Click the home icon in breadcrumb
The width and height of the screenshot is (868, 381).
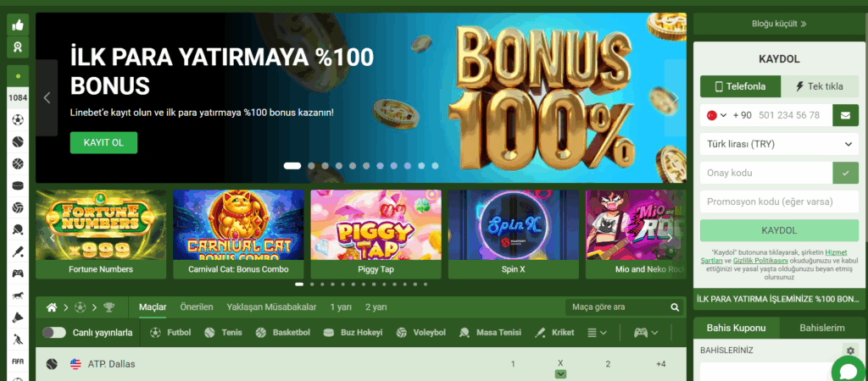coord(52,307)
